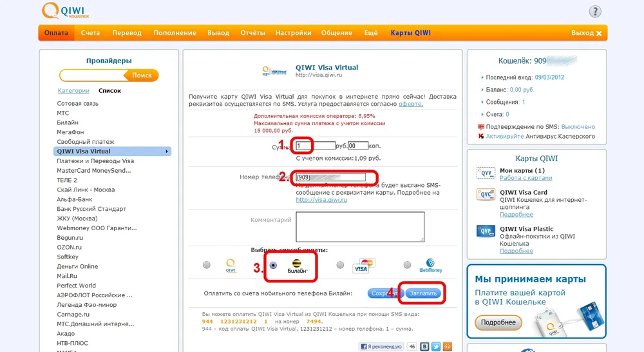Click the Подробнее banner button

pyautogui.click(x=498, y=323)
